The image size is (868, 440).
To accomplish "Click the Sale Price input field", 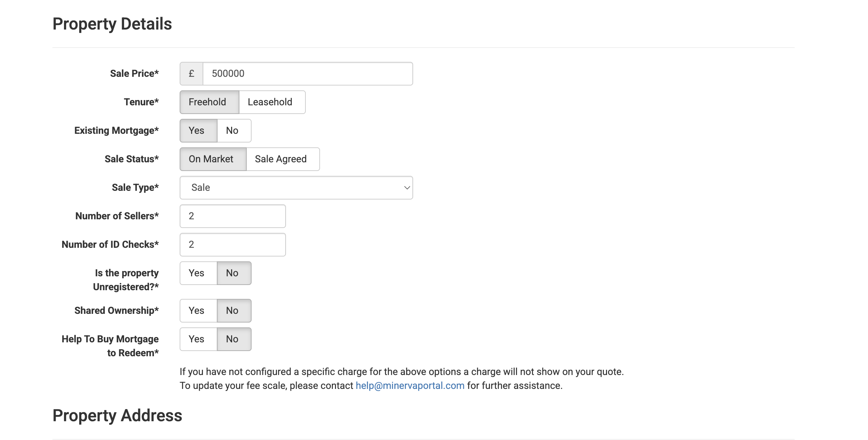I will click(x=308, y=74).
